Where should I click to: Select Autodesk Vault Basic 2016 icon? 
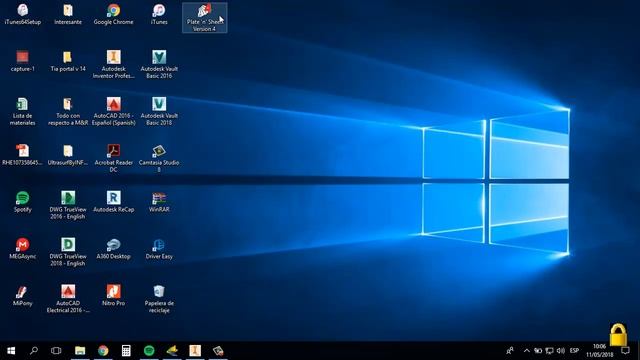pos(159,64)
